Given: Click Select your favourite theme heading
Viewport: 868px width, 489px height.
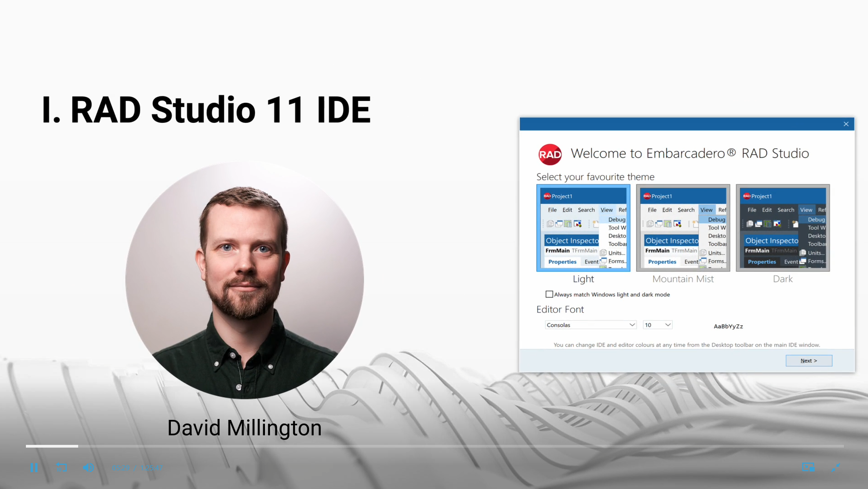Looking at the screenshot, I should click(595, 176).
